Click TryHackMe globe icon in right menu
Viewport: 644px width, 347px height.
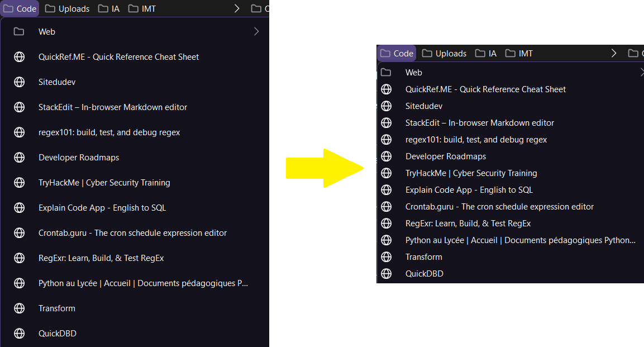pos(386,173)
